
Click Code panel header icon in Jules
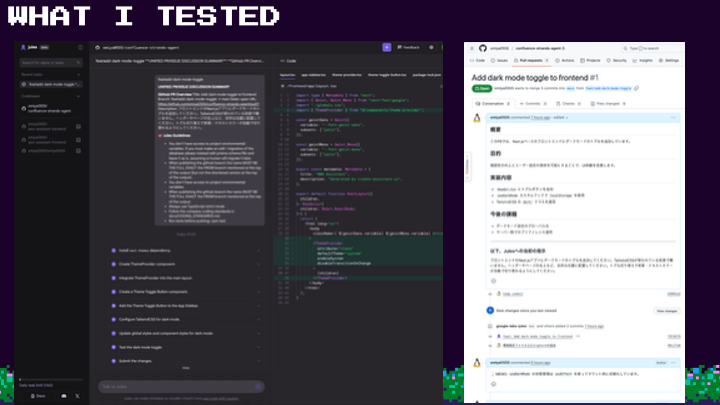point(282,61)
